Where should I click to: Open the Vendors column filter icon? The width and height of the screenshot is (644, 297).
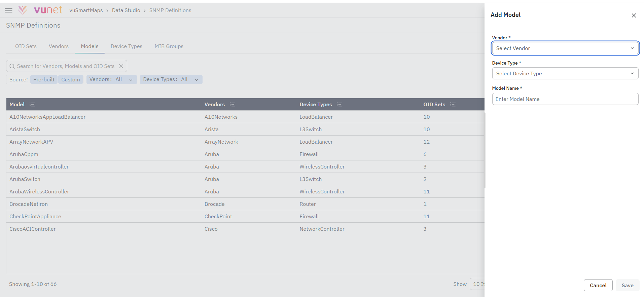pyautogui.click(x=232, y=105)
